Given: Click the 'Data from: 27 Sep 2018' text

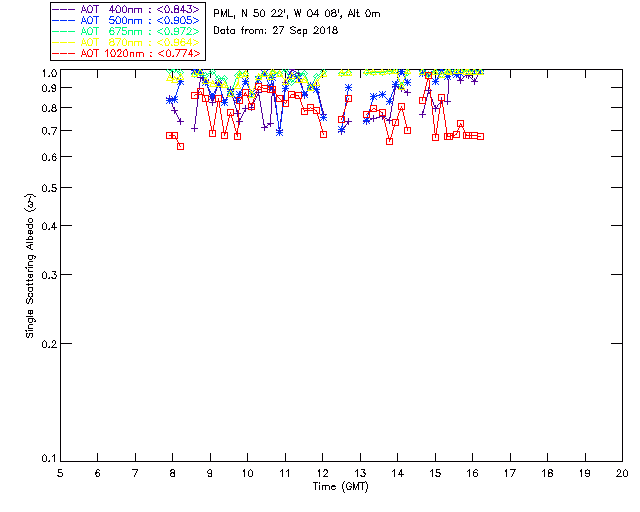Looking at the screenshot, I should point(276,30).
